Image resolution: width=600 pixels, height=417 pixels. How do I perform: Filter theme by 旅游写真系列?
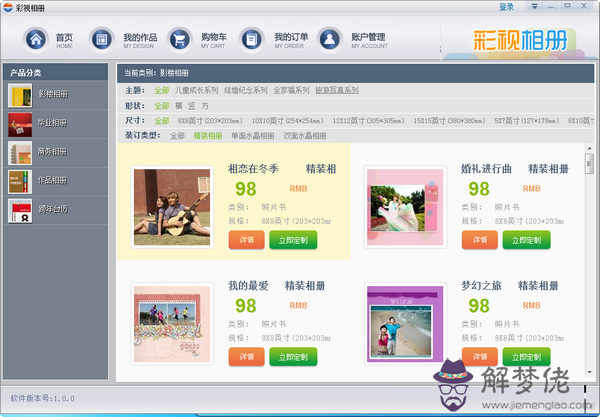337,90
